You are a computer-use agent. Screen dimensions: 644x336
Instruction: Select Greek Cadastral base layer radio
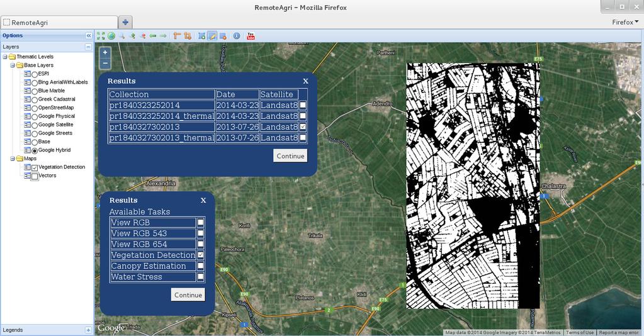[x=35, y=100]
